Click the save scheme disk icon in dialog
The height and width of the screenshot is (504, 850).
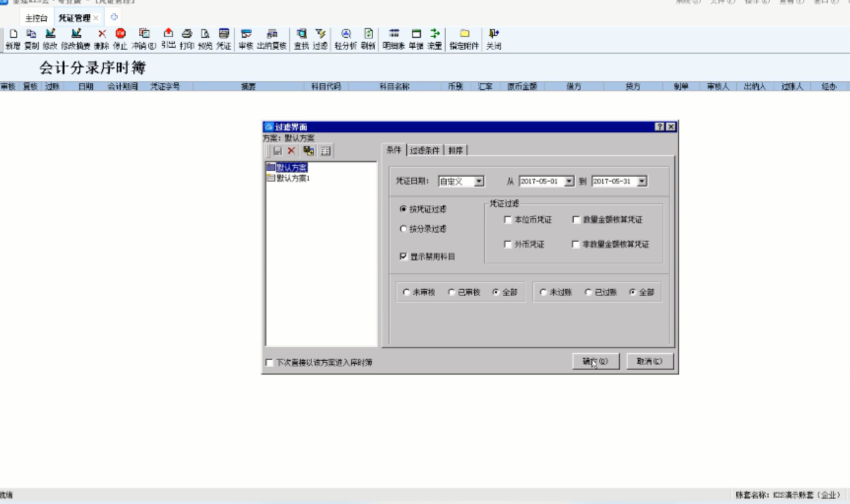pyautogui.click(x=277, y=151)
